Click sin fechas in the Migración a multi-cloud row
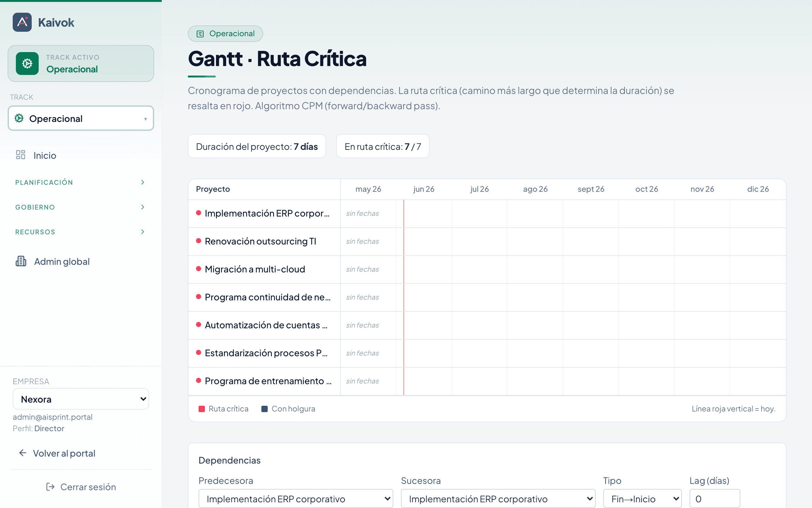This screenshot has height=508, width=812. pos(362,269)
